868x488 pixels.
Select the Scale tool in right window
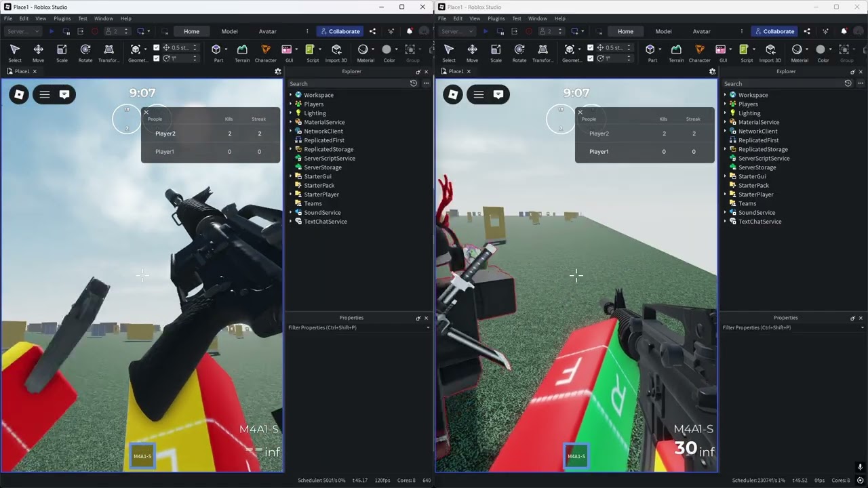pos(496,53)
